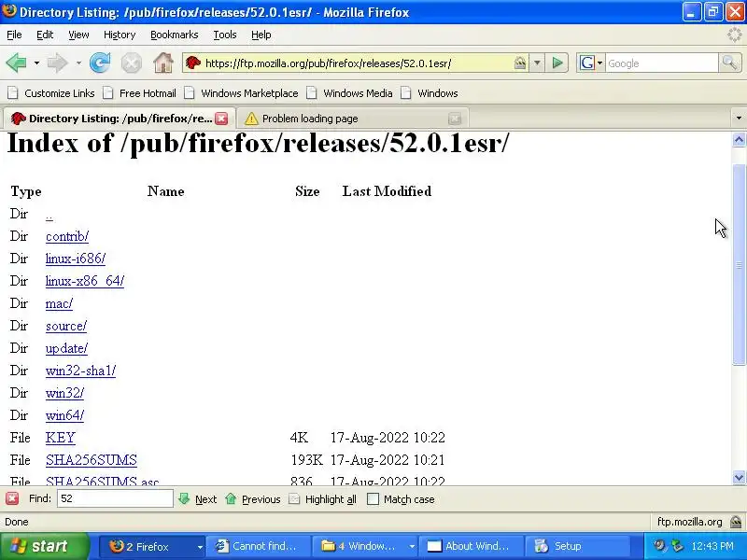This screenshot has height=560, width=747.
Task: Open the win32/ directory link
Action: [64, 393]
